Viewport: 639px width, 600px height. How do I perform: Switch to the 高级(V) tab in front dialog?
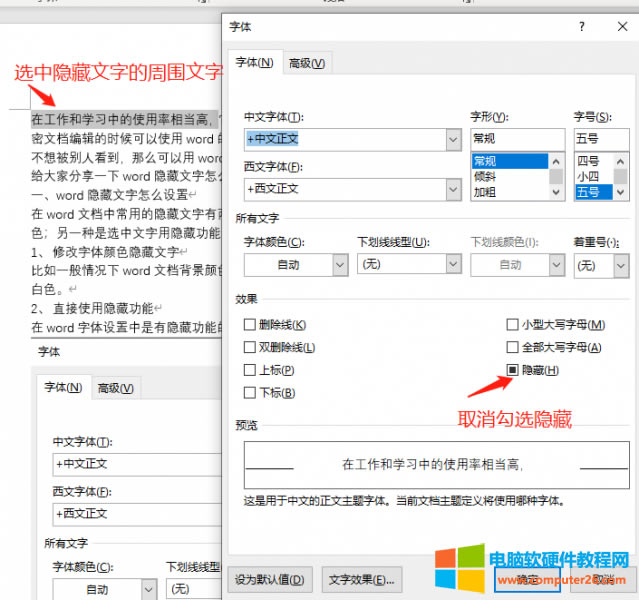pyautogui.click(x=306, y=63)
